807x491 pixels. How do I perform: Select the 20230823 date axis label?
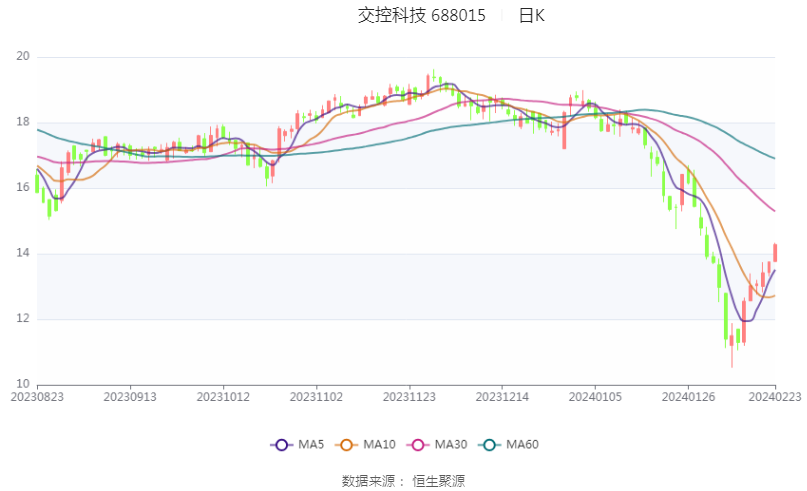(x=37, y=397)
